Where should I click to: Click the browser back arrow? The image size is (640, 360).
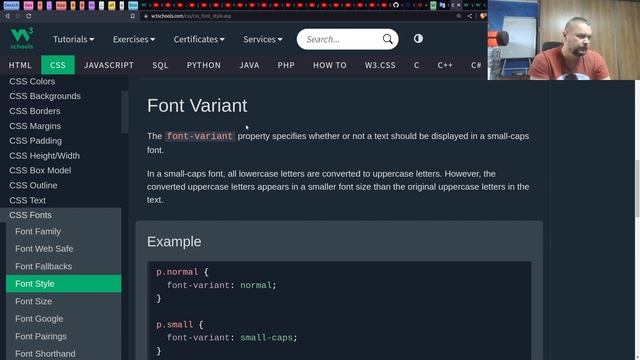pyautogui.click(x=7, y=16)
